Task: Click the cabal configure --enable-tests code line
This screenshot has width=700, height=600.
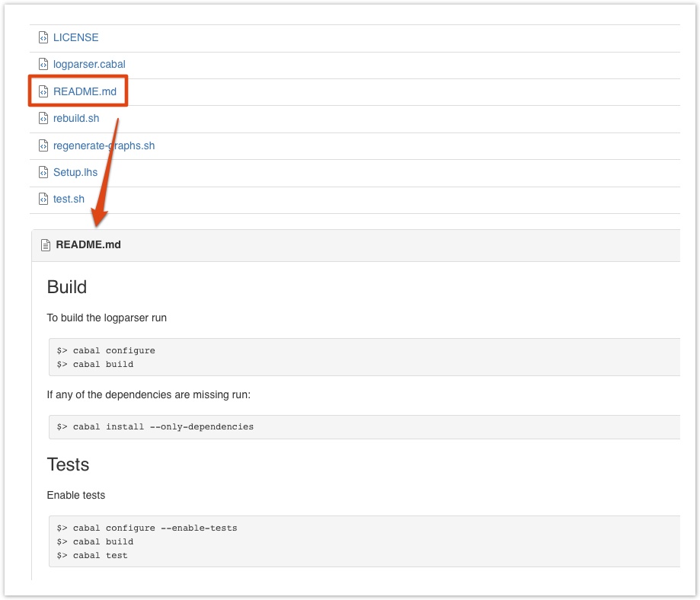Action: (147, 528)
